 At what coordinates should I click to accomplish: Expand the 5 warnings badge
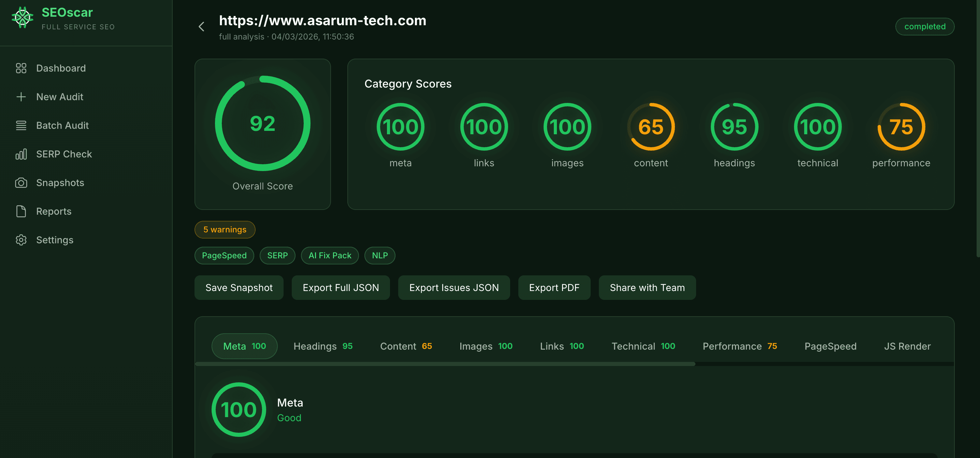tap(225, 230)
